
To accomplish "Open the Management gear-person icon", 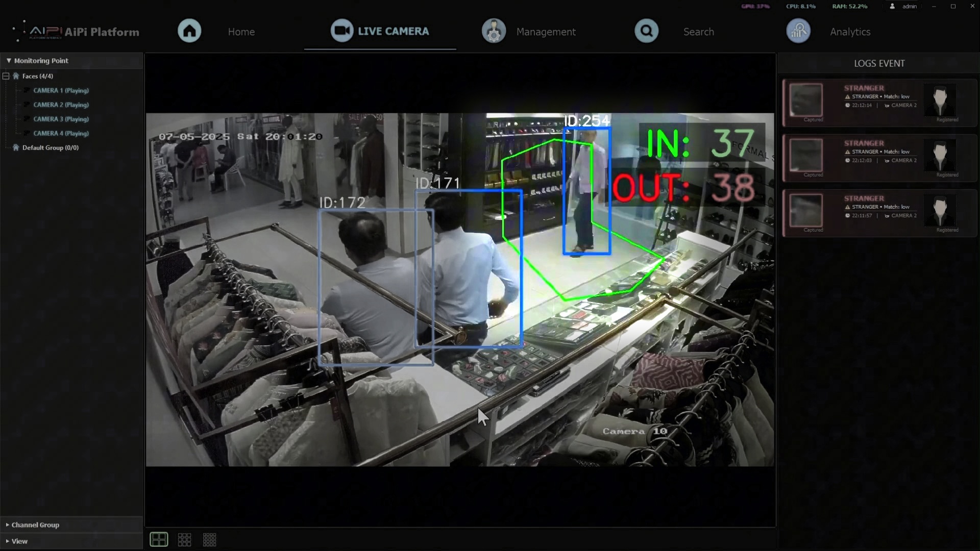I will coord(494,31).
